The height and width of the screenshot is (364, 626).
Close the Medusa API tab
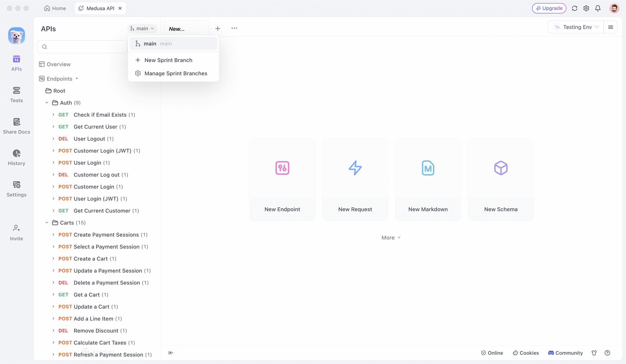click(x=120, y=8)
